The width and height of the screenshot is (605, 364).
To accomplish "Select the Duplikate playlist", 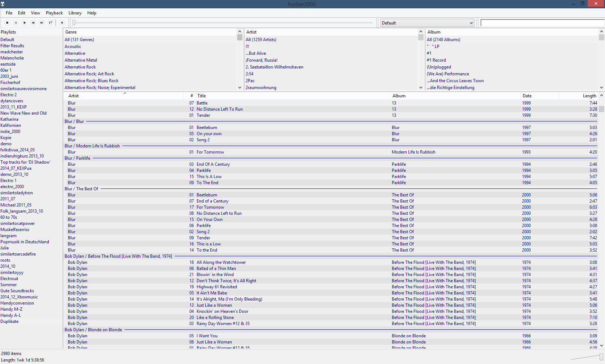I will [9, 321].
